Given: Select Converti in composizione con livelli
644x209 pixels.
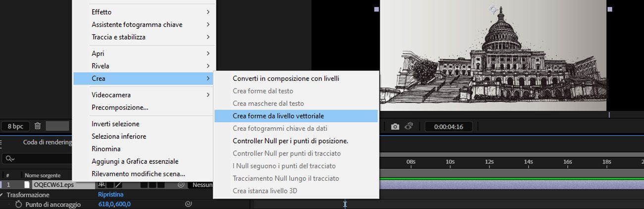Looking at the screenshot, I should click(296, 78).
